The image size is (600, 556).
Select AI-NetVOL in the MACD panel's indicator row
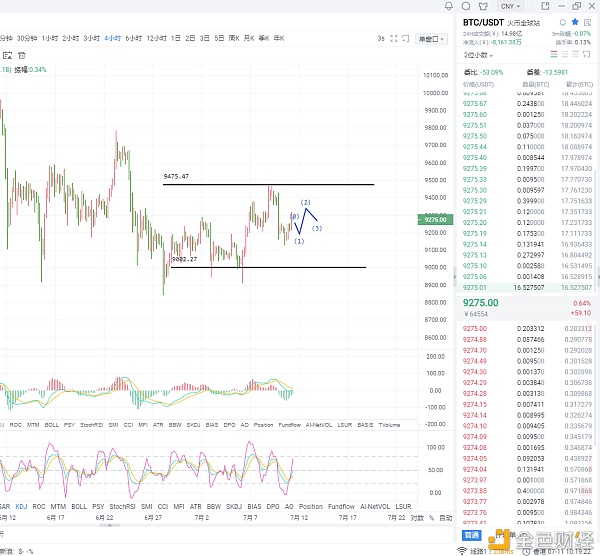tap(319, 425)
